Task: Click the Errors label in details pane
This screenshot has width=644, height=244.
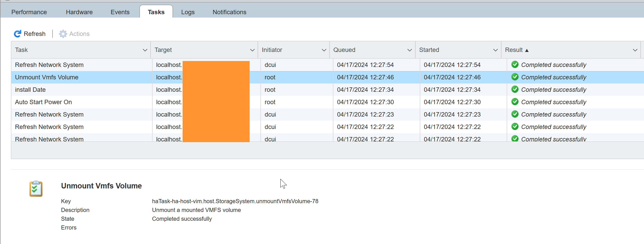Action: pyautogui.click(x=69, y=227)
